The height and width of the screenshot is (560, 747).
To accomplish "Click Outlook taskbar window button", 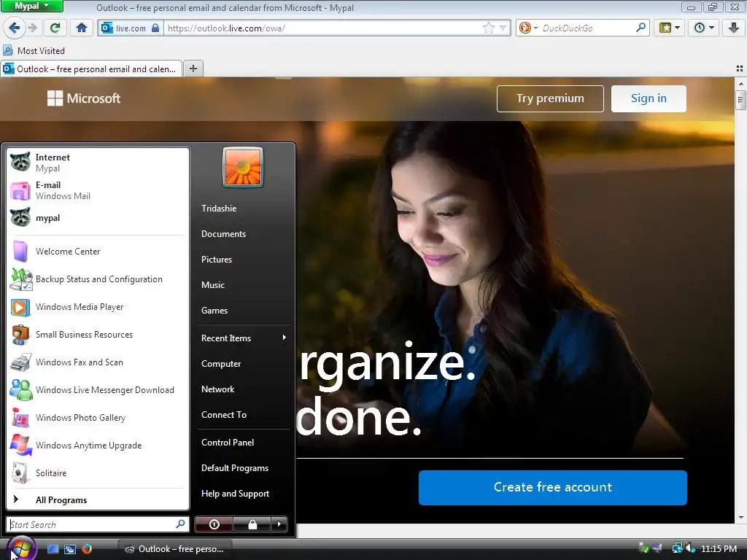I will 175,549.
